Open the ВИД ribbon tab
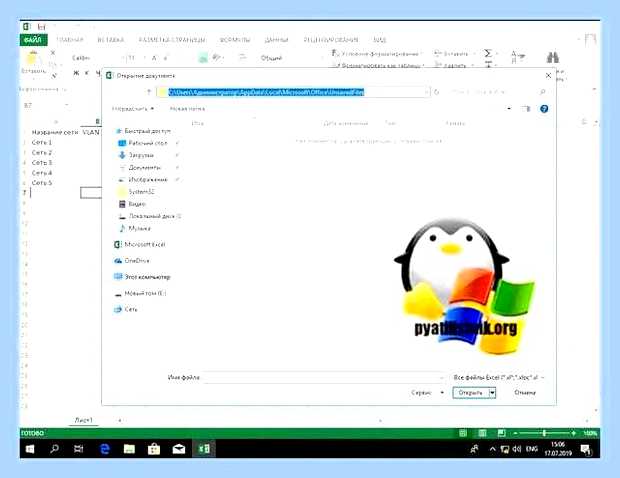Screen dimensions: 620x478 tap(380, 40)
